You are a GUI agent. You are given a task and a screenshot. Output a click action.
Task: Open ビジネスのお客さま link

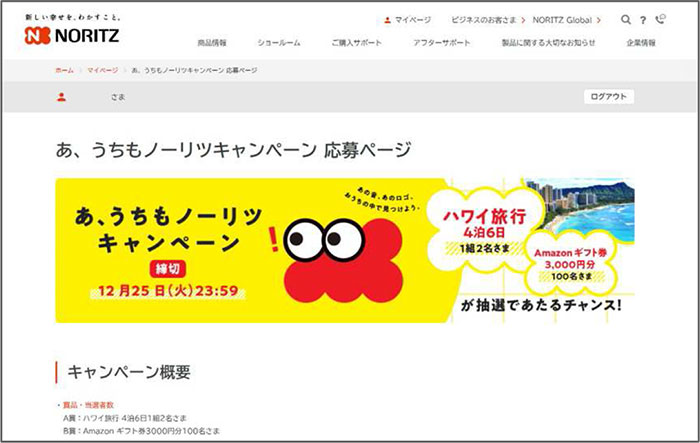(x=483, y=20)
